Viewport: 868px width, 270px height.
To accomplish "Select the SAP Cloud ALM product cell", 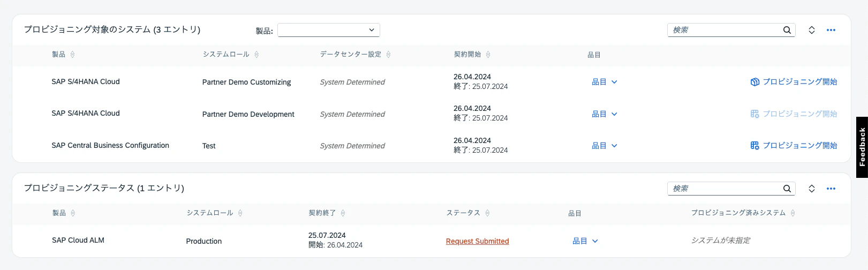I will pos(78,241).
